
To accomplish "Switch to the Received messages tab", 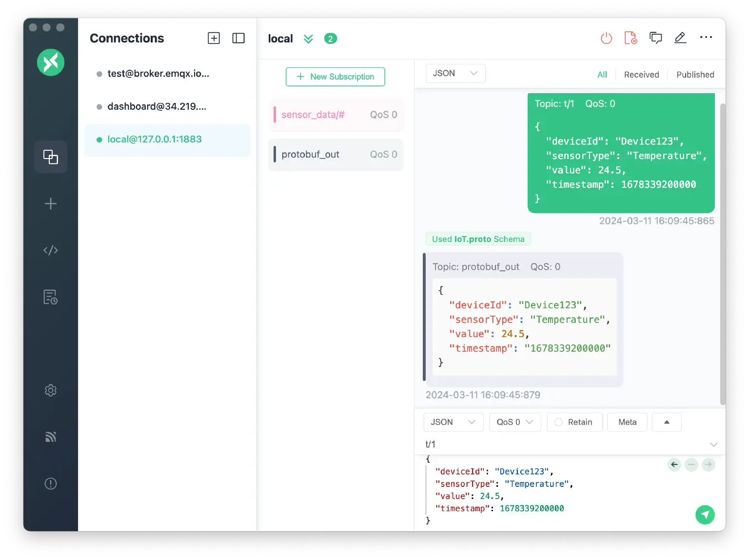I will click(641, 75).
